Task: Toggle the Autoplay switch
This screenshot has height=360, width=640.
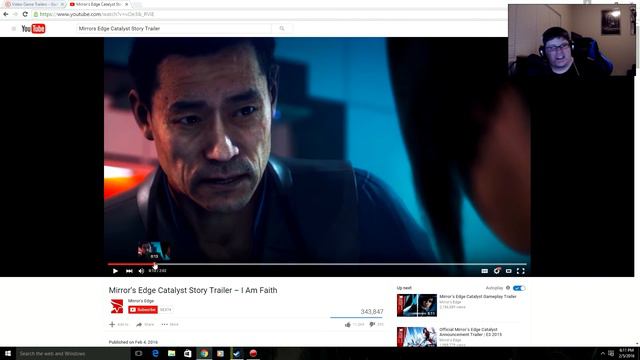Action: tap(519, 288)
